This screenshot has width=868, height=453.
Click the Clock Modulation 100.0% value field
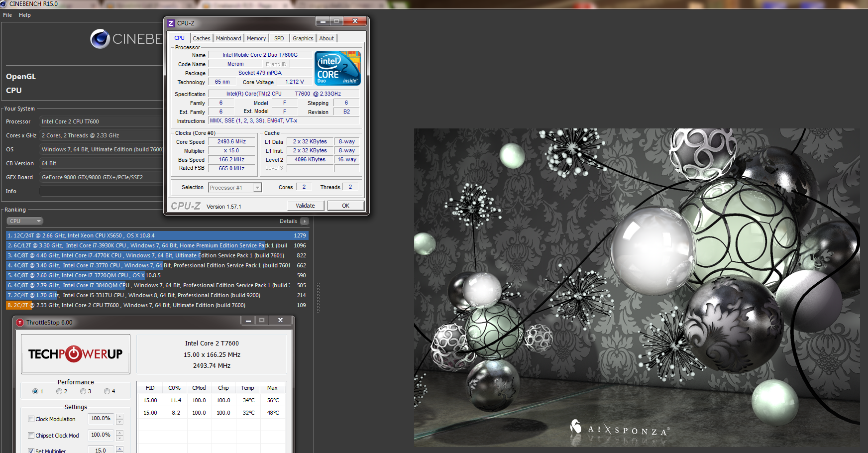tap(101, 419)
